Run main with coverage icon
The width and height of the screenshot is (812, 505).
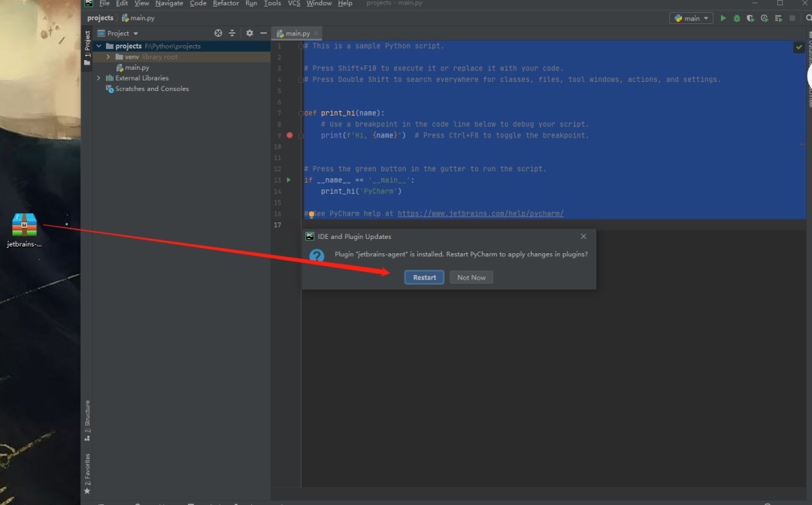click(x=750, y=17)
